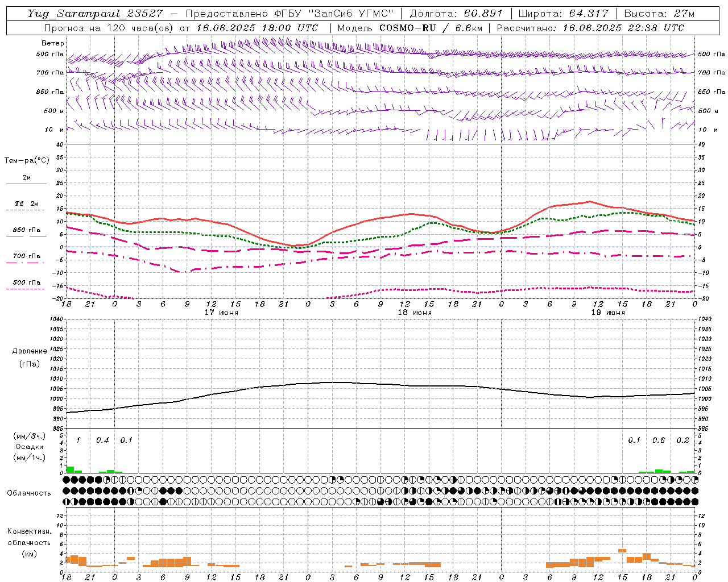
Task: Click the dashed Td 2м line sample in legend
Action: (x=27, y=210)
